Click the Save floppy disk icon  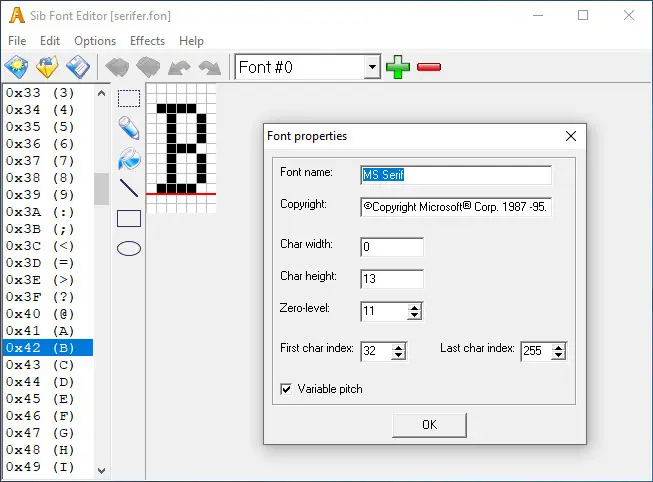coord(78,67)
